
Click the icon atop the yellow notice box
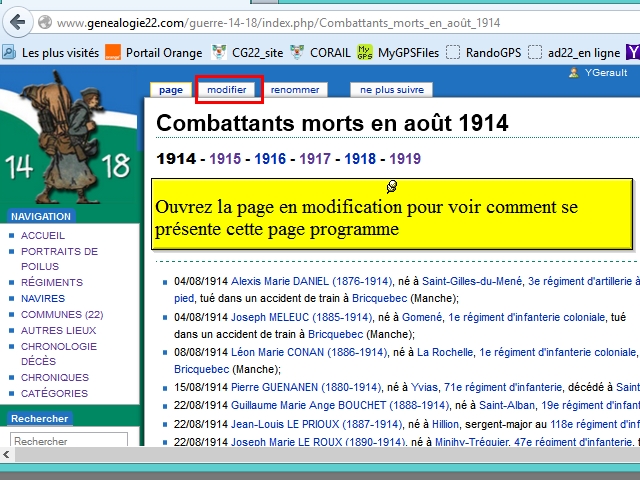click(x=392, y=187)
